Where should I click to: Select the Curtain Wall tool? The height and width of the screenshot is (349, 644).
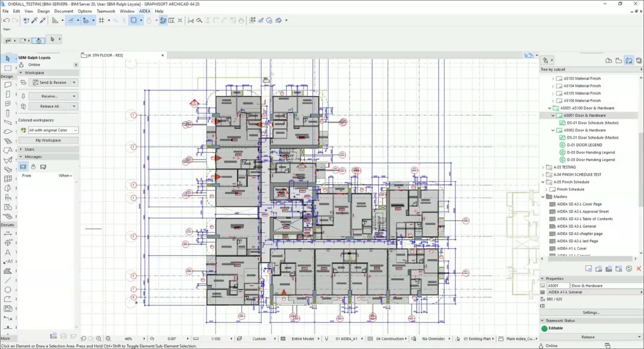(8, 179)
